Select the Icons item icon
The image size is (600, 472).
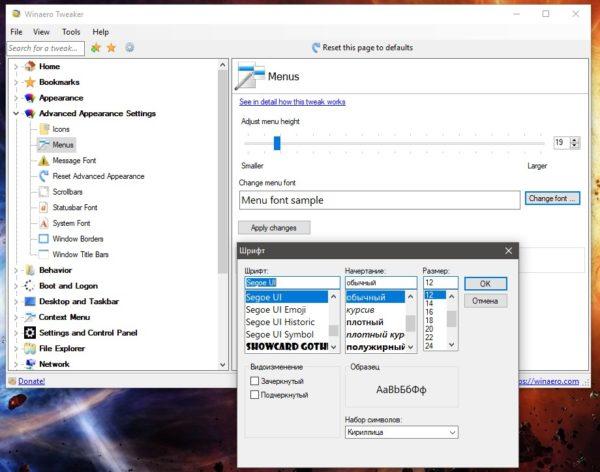click(44, 129)
